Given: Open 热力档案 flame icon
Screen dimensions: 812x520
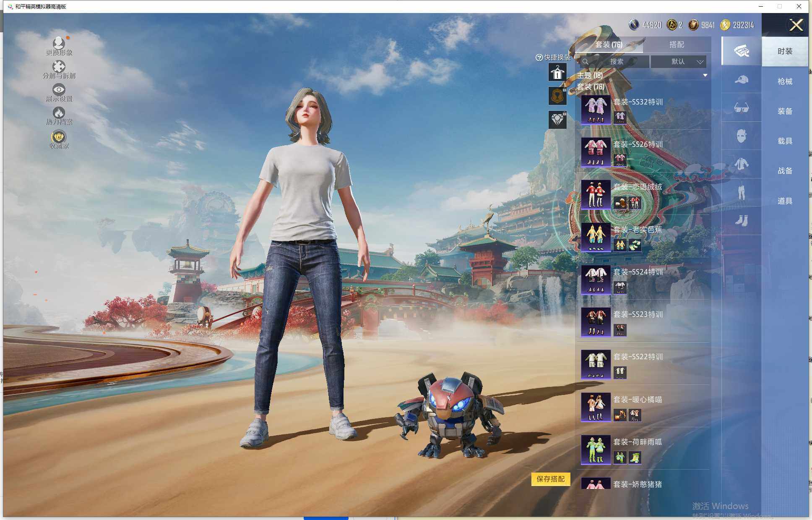Looking at the screenshot, I should tap(59, 113).
